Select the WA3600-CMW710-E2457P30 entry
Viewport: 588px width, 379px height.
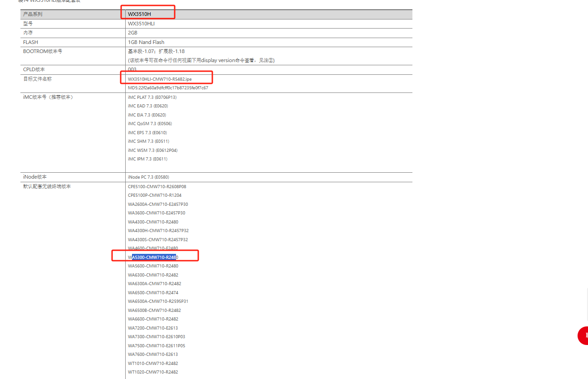coord(157,213)
